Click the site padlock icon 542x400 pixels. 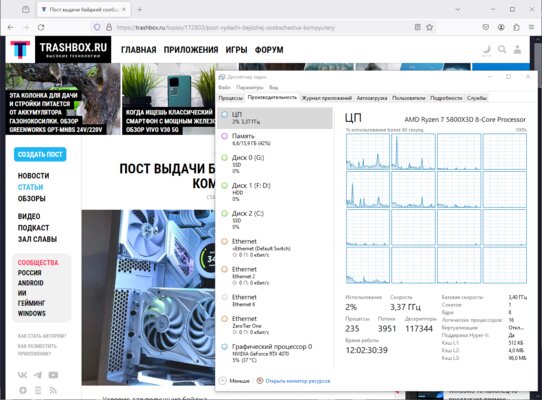pos(109,27)
